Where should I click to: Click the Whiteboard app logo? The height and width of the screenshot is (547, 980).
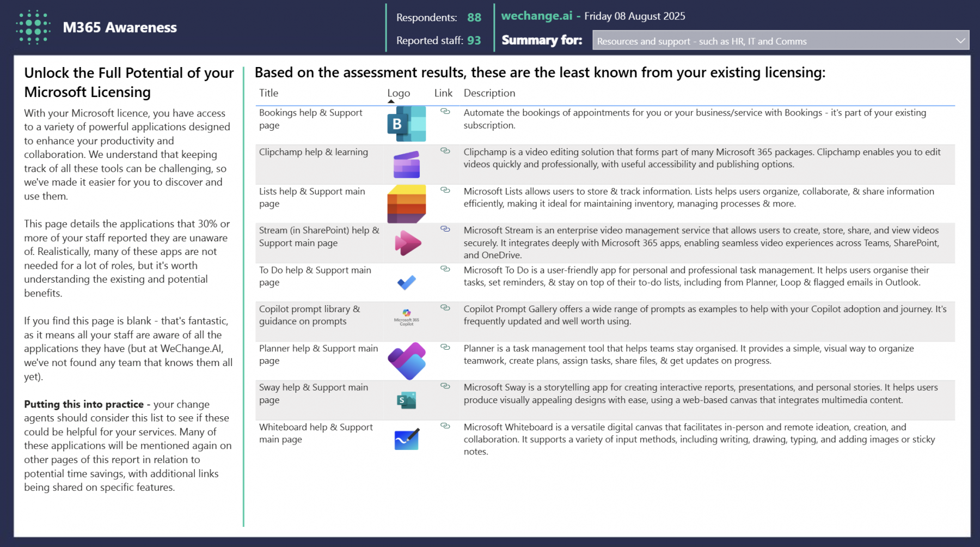pos(407,439)
